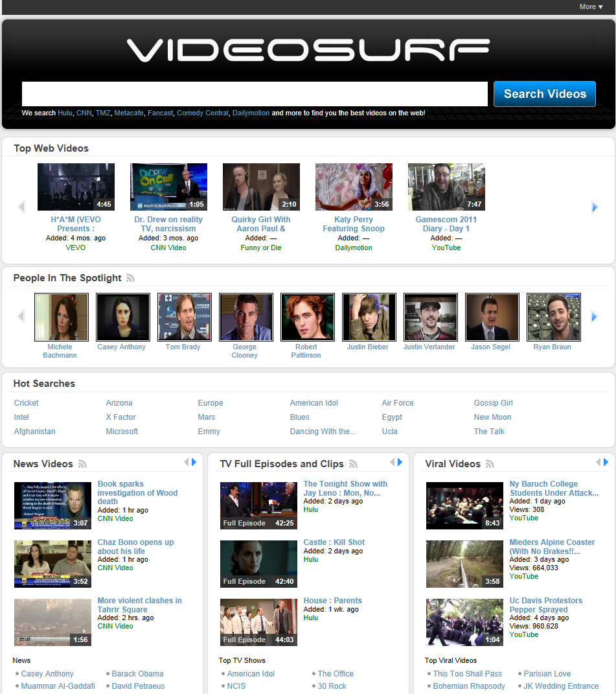Select Robert Pattinson's spotlight photo
Screen dimensions: 616x694
tap(308, 318)
